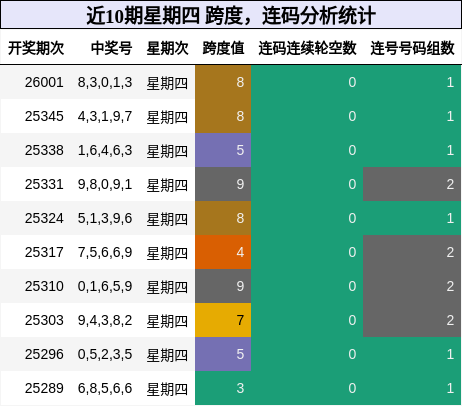Click 连号号码组数 value 1 in row 25296
This screenshot has width=462, height=406.
coord(412,354)
